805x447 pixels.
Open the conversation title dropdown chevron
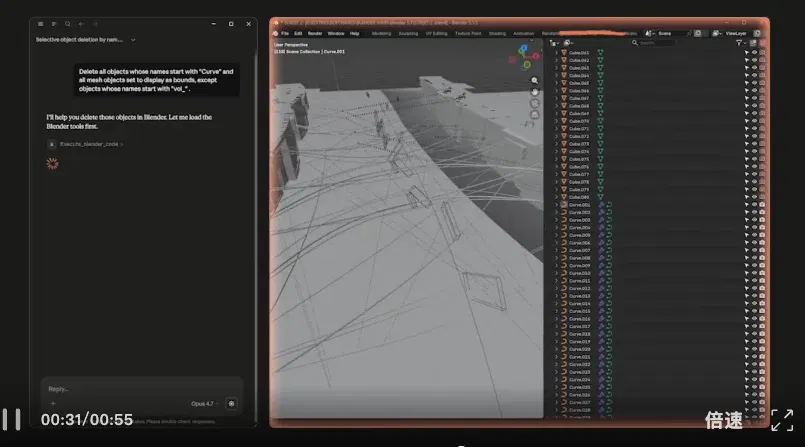click(x=133, y=40)
